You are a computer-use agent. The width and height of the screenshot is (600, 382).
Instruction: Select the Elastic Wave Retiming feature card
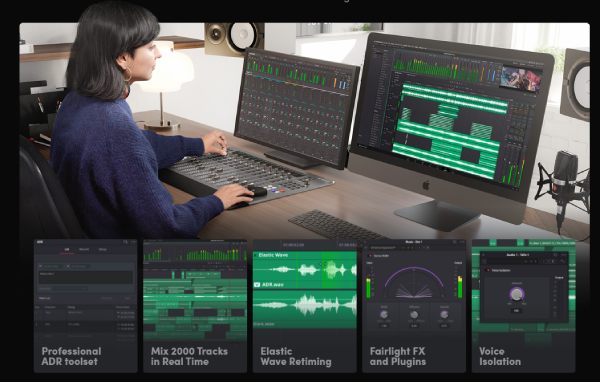tap(304, 306)
